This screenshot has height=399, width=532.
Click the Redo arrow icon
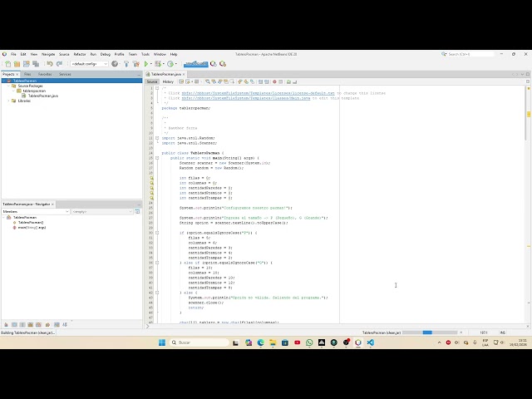click(59, 64)
